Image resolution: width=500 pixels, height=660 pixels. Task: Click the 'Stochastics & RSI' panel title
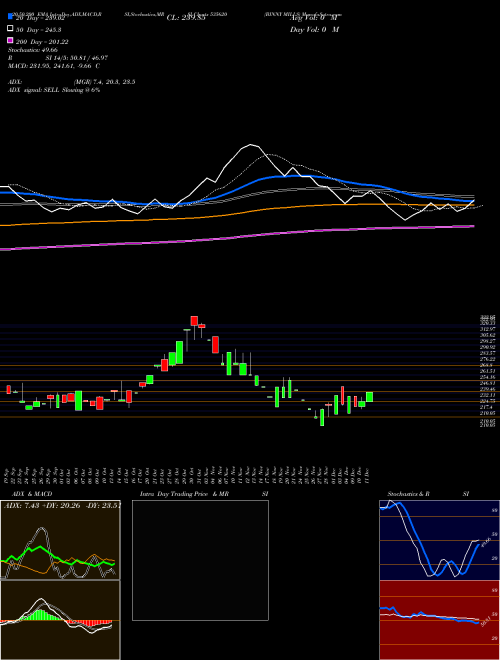coord(428,494)
